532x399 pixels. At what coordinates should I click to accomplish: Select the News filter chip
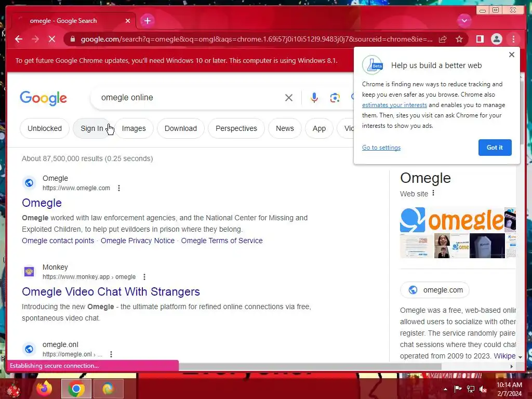[285, 128]
